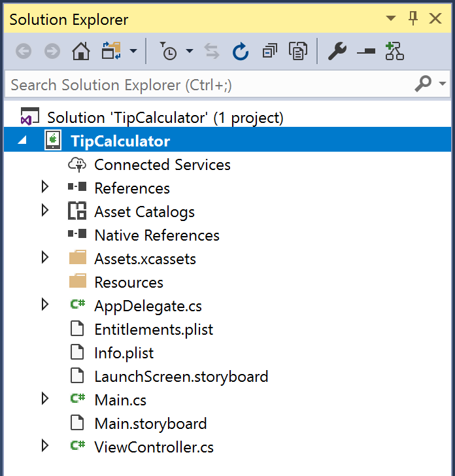Expand the Assets.xcassets folder
The height and width of the screenshot is (476, 455).
(45, 257)
